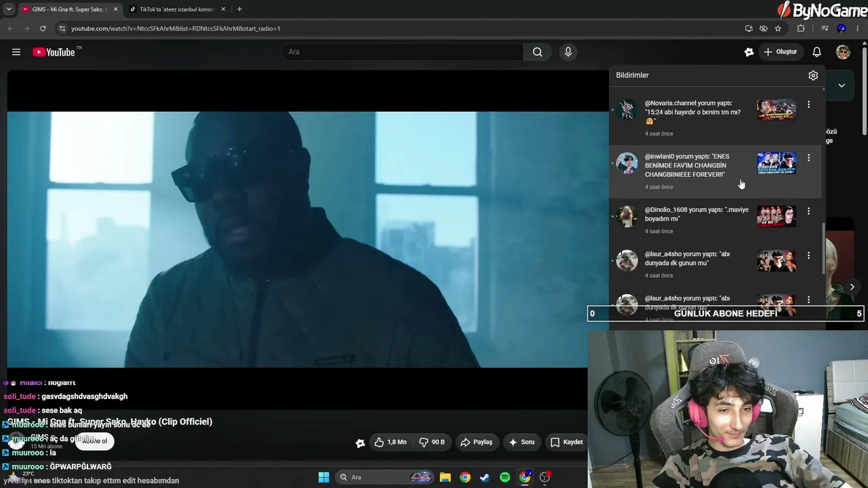Dislike the video with thumbs down

point(432,443)
